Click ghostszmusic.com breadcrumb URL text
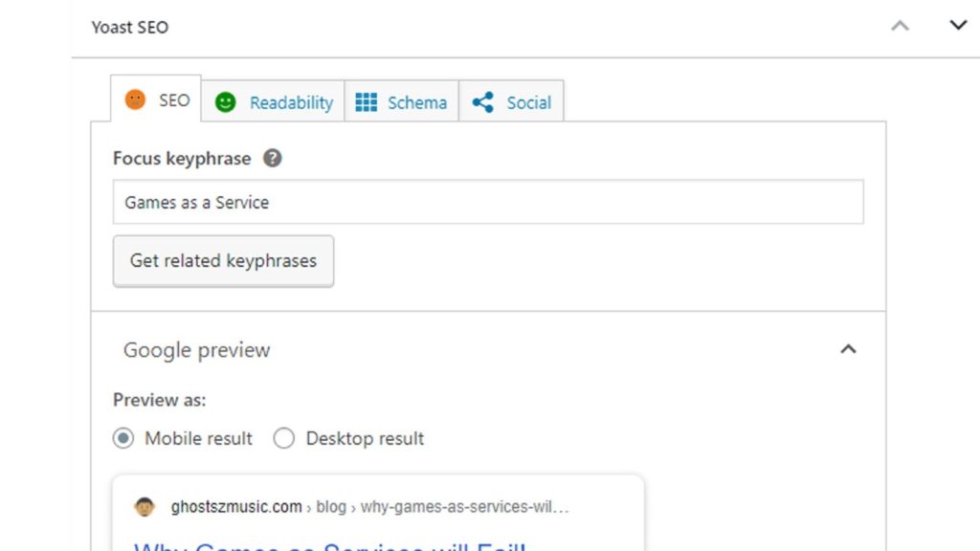980x551 pixels. [370, 507]
